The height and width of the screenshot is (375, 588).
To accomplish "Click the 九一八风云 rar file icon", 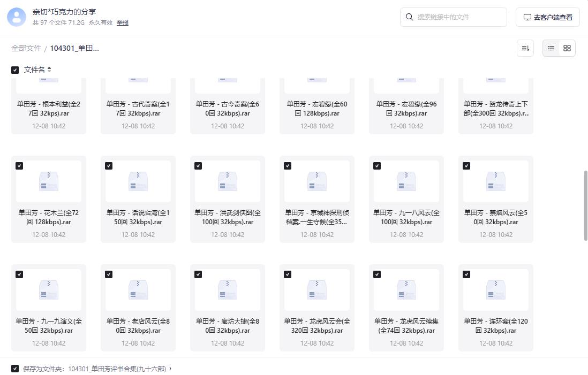I will pyautogui.click(x=406, y=181).
